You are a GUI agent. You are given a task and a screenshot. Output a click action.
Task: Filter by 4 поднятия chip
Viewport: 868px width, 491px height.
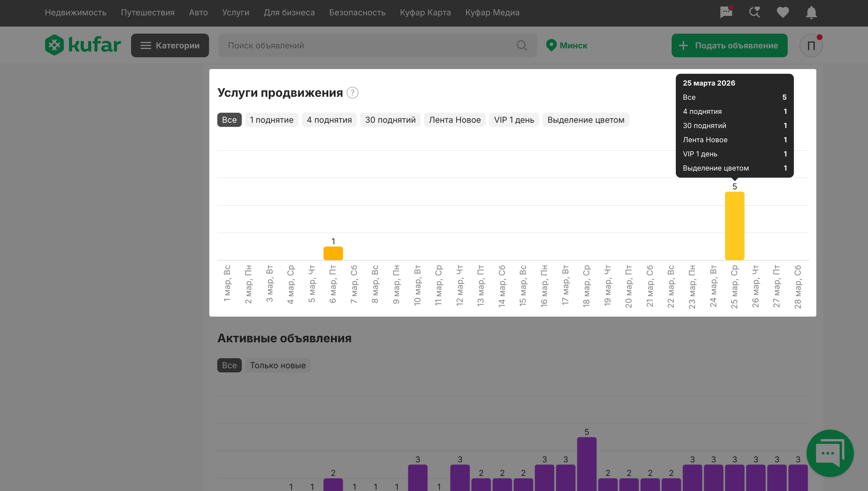pos(329,120)
